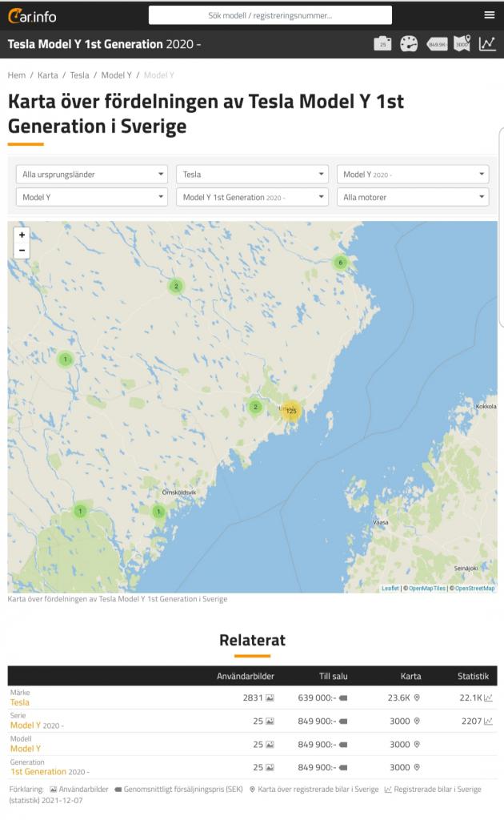Open the Model Y model dropdown
The height and width of the screenshot is (820, 504).
coord(92,197)
